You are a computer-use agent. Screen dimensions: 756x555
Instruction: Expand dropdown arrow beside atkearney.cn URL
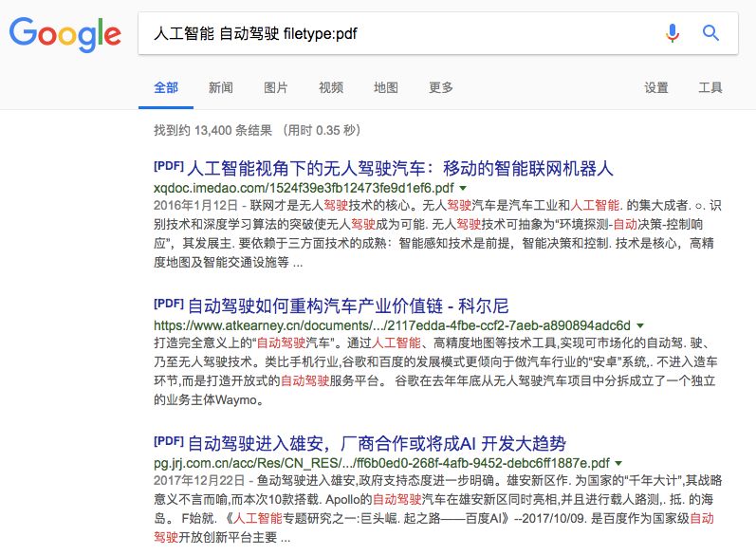[x=639, y=325]
